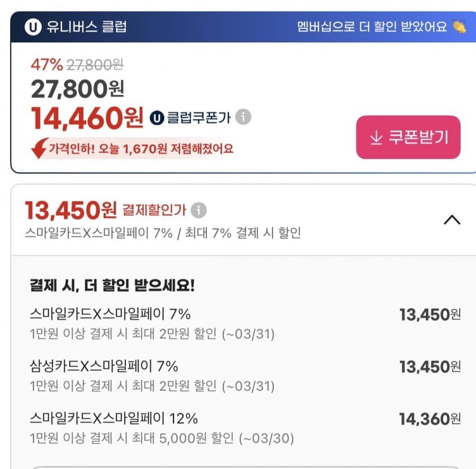Viewport: 476px width, 469px height.
Task: Click the 결제 시, 더 할인 받으세요! heading
Action: 112,286
